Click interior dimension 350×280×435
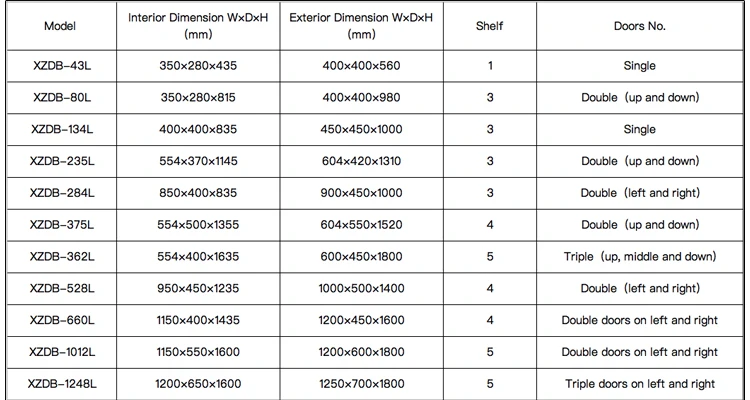Screen dimensions: 750x400 click(198, 66)
